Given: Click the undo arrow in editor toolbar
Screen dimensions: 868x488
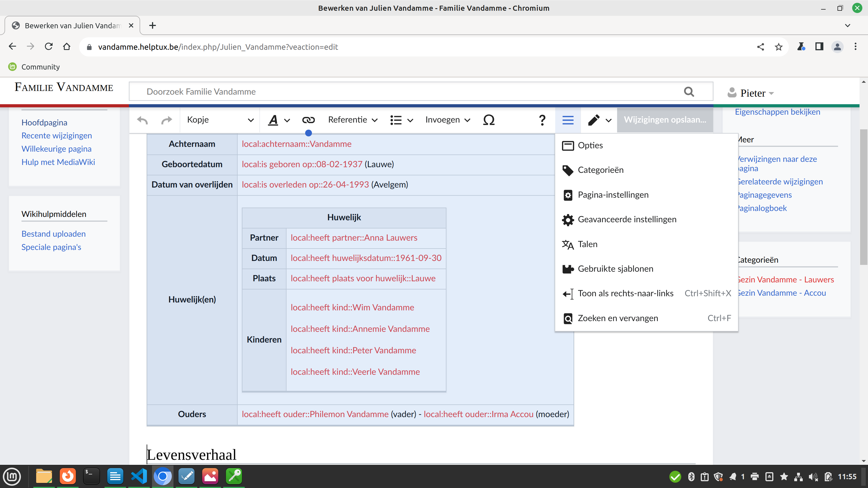Looking at the screenshot, I should click(x=142, y=120).
